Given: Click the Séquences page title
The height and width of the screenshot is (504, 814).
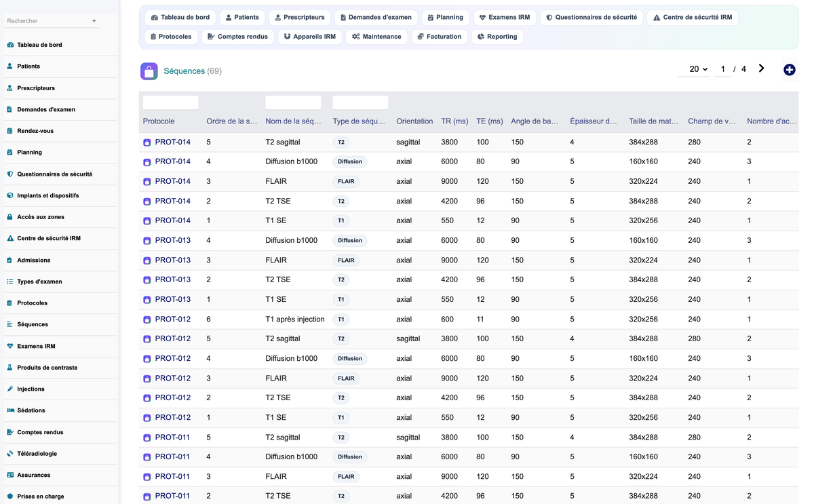Looking at the screenshot, I should coord(184,71).
